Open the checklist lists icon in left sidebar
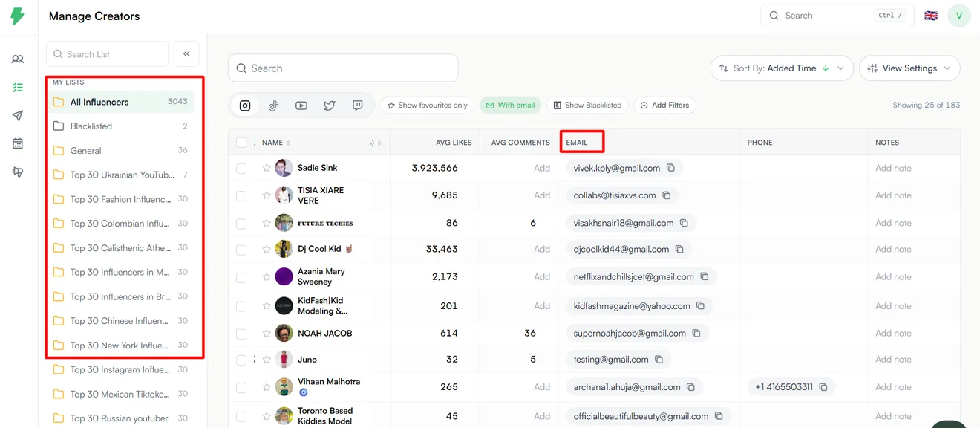This screenshot has height=428, width=980. tap(18, 88)
